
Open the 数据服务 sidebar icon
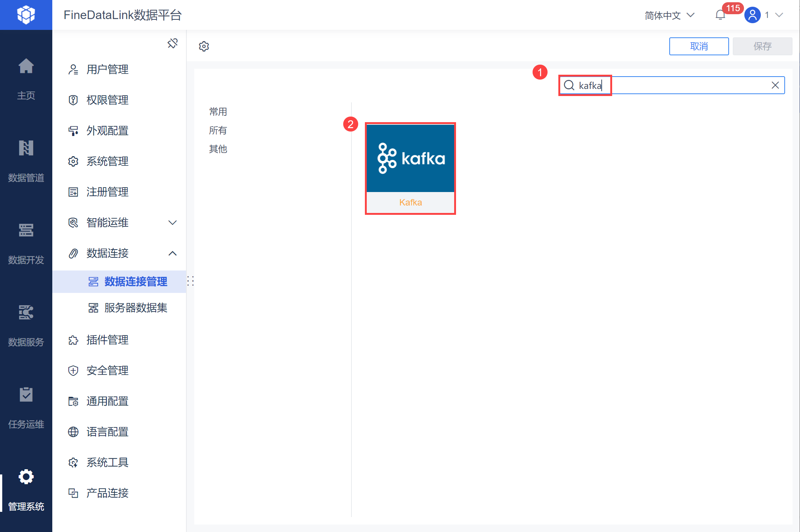[x=26, y=313]
